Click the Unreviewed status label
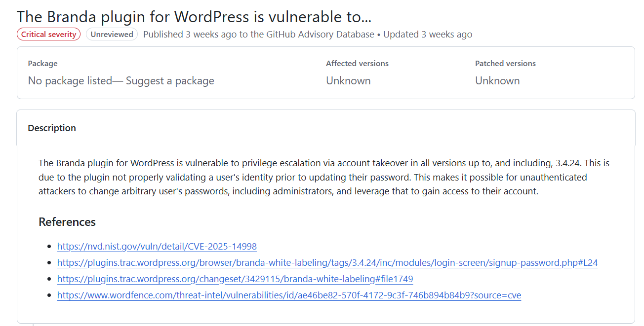Image resolution: width=644 pixels, height=326 pixels. (112, 35)
